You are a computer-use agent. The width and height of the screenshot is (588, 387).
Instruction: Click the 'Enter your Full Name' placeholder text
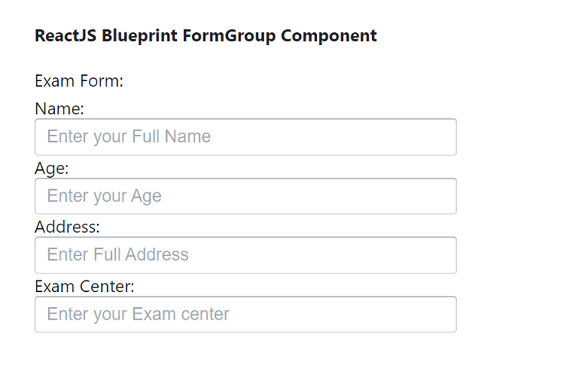[129, 137]
